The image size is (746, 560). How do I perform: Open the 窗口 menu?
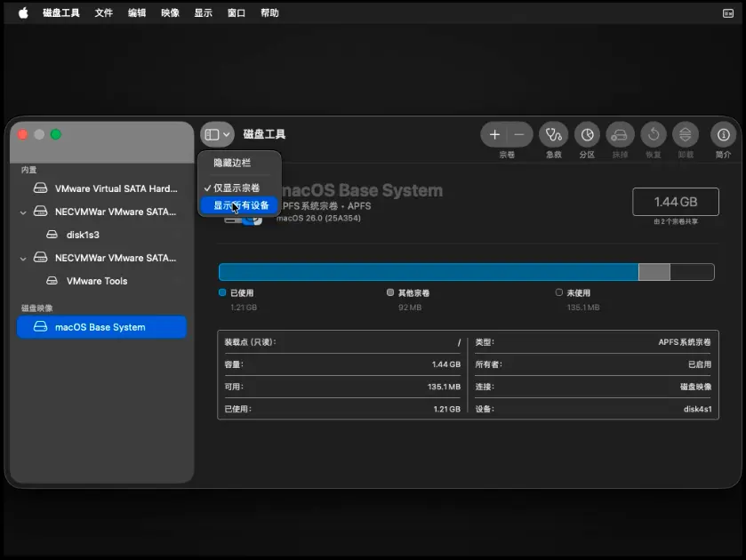[237, 12]
